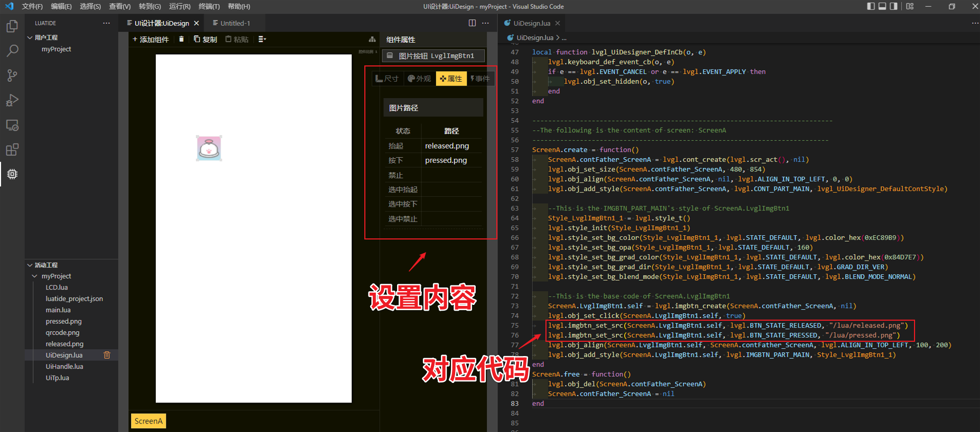The width and height of the screenshot is (980, 432).
Task: Open the Source Control view
Action: [12, 75]
